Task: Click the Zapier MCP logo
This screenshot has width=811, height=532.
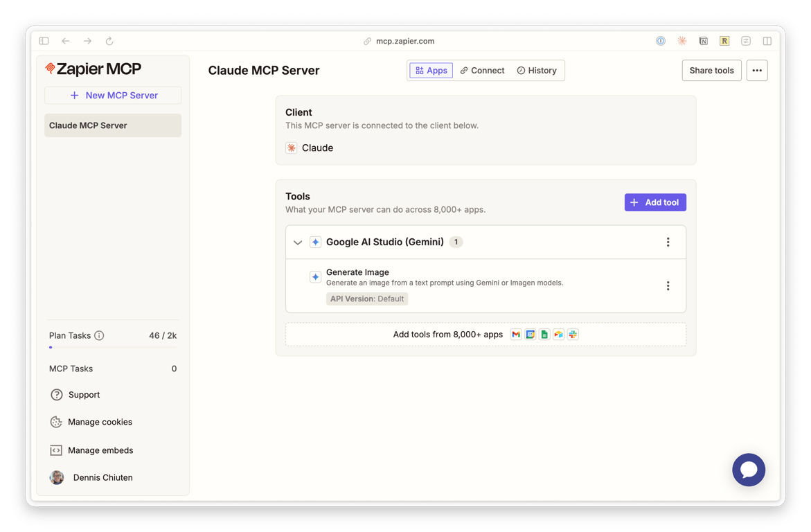Action: pyautogui.click(x=93, y=69)
